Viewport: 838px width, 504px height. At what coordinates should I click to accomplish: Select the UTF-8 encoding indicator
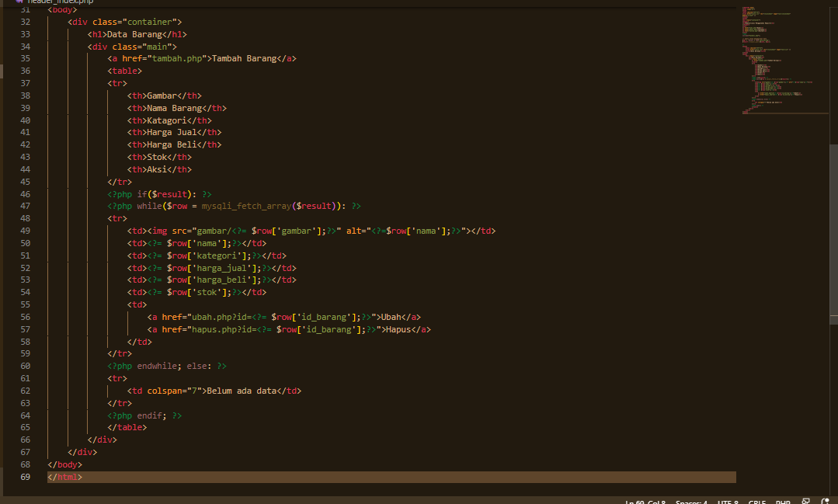click(x=728, y=502)
